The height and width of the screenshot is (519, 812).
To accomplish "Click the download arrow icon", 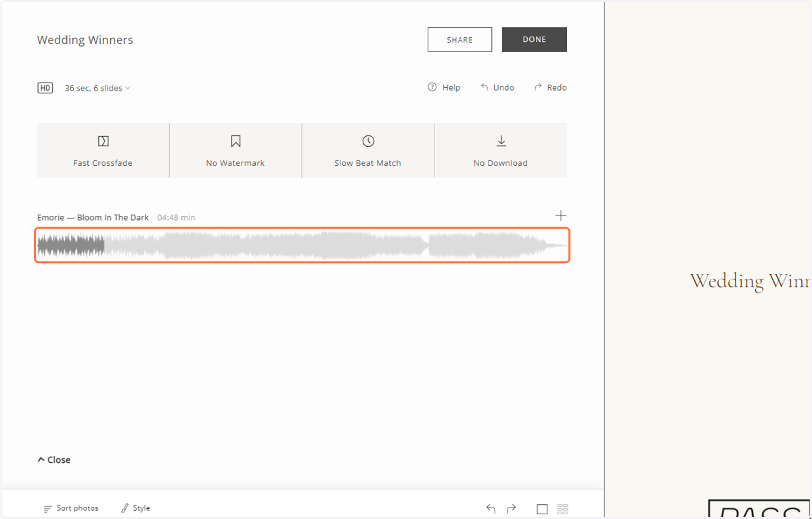I will pyautogui.click(x=501, y=141).
